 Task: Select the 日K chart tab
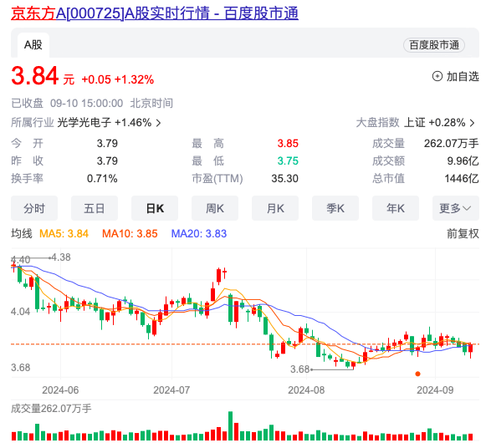coord(155,208)
